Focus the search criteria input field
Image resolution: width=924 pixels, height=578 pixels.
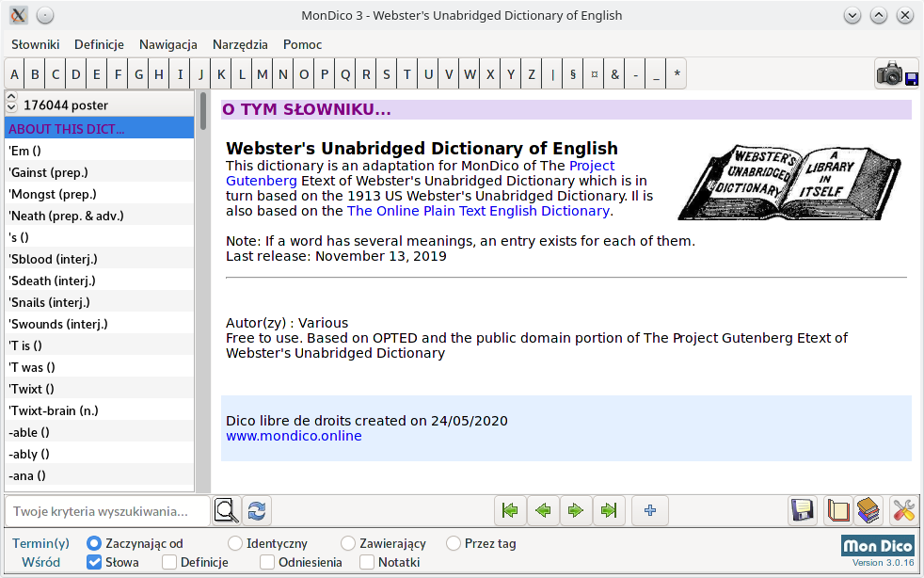point(107,511)
